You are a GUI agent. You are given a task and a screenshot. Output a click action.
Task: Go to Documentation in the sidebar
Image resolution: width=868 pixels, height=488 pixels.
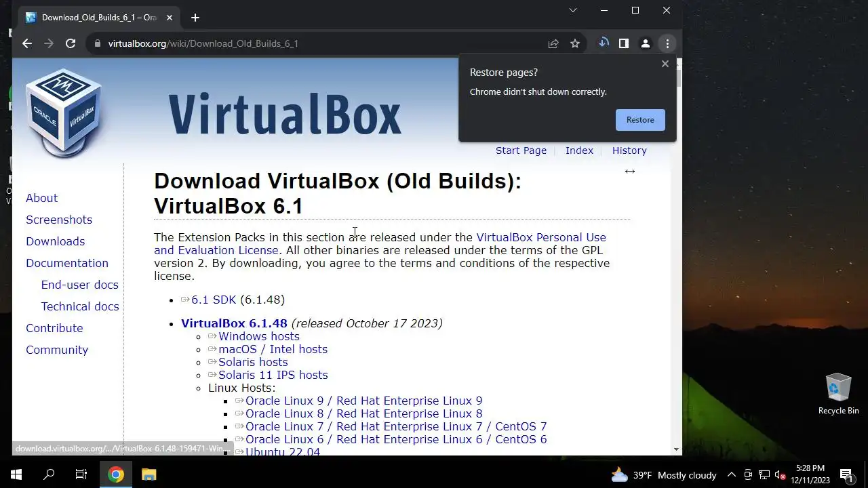(67, 263)
